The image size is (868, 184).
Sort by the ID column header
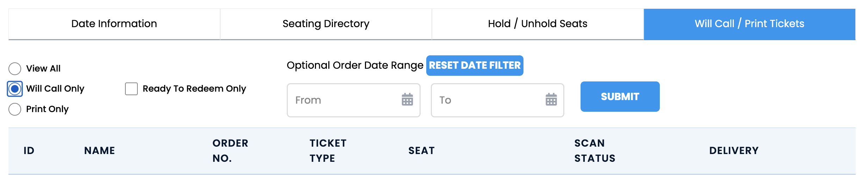(x=29, y=151)
